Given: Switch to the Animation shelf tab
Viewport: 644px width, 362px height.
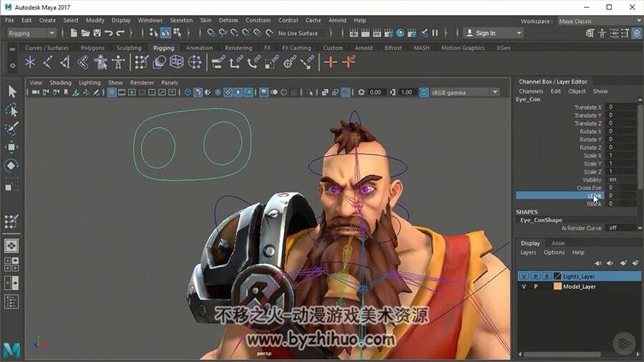Looking at the screenshot, I should point(199,48).
